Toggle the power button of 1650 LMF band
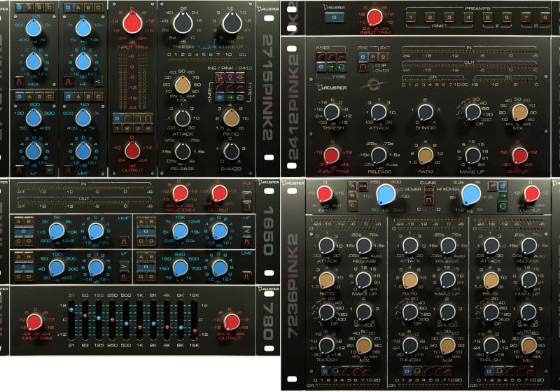 [146, 267]
